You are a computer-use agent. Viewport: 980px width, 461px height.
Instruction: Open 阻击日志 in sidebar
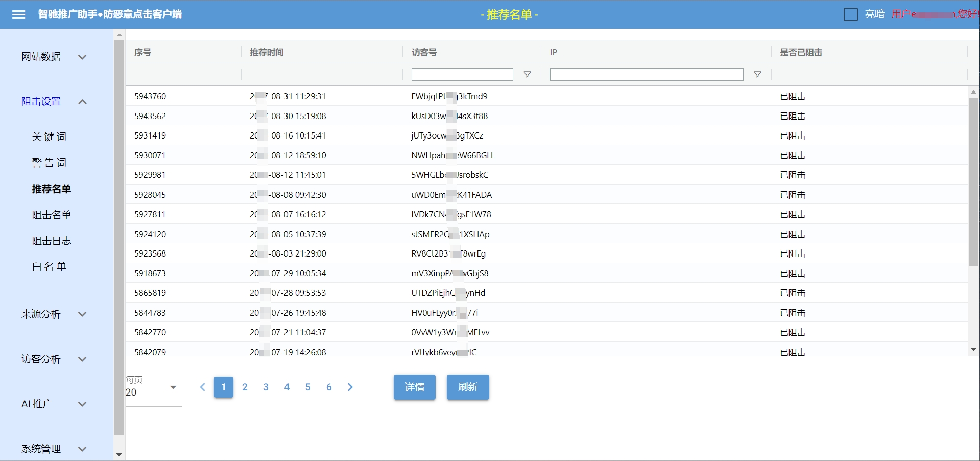(x=52, y=241)
